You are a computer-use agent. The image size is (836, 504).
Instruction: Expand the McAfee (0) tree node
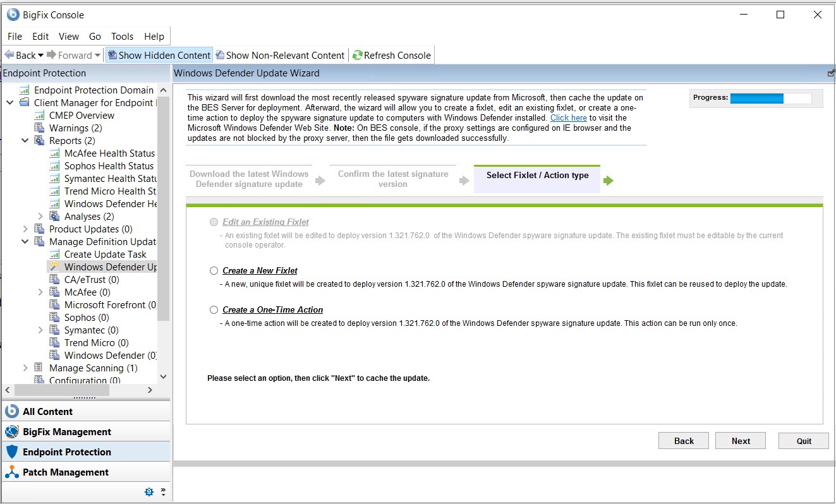click(x=40, y=292)
